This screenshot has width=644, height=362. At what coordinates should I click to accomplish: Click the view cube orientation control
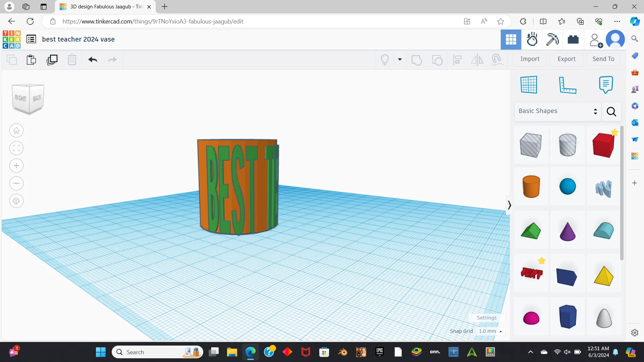(28, 99)
